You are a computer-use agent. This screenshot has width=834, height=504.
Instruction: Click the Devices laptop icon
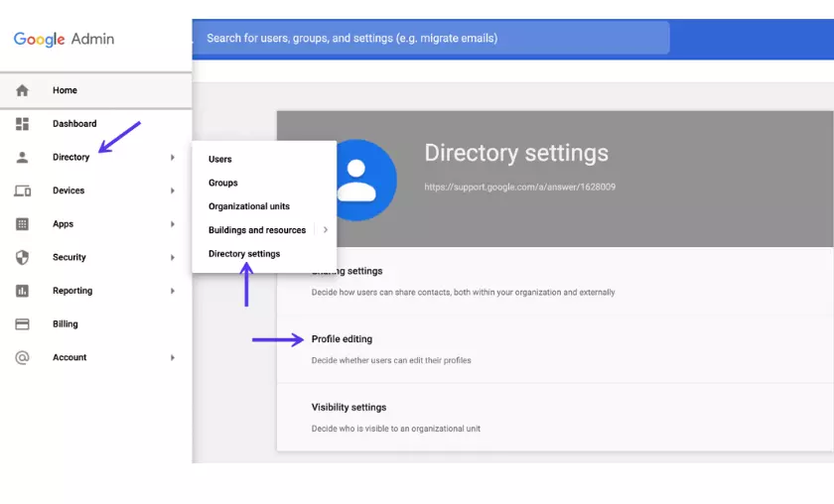(22, 190)
